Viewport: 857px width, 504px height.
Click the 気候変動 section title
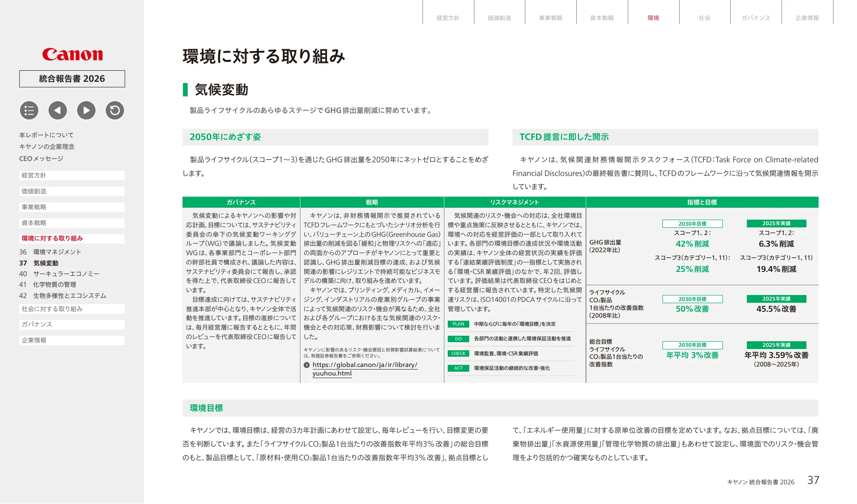point(222,90)
